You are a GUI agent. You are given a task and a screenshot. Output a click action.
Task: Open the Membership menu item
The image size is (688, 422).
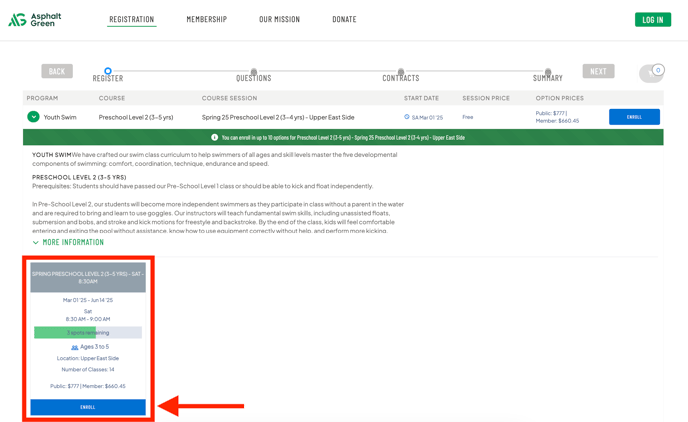coord(207,19)
